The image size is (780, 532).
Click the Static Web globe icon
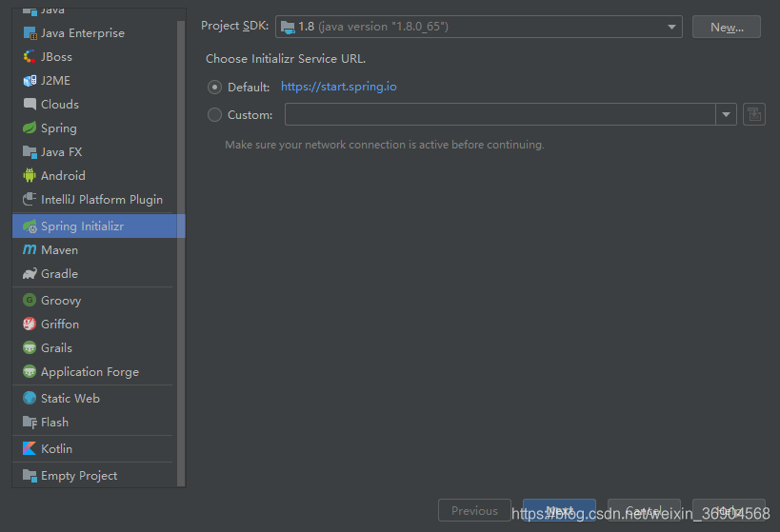point(30,398)
